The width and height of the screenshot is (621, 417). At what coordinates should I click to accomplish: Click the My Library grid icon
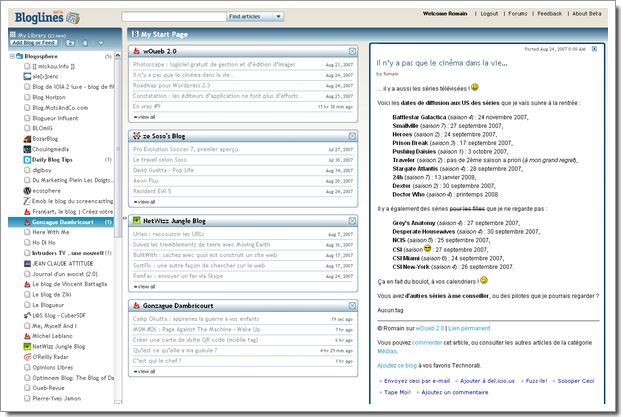13,34
